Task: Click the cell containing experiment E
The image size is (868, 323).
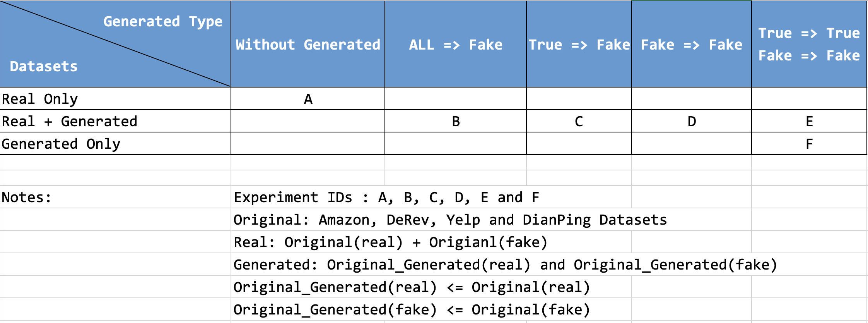Action: click(809, 121)
